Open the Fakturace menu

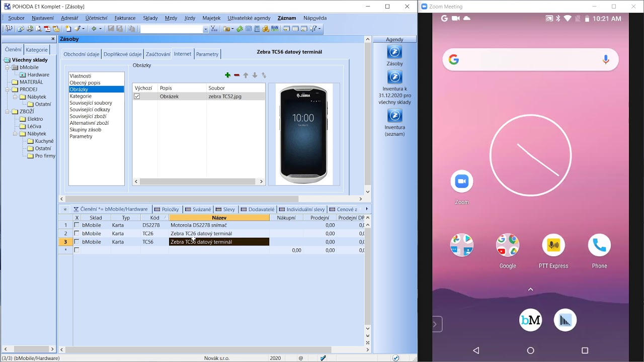pyautogui.click(x=125, y=18)
